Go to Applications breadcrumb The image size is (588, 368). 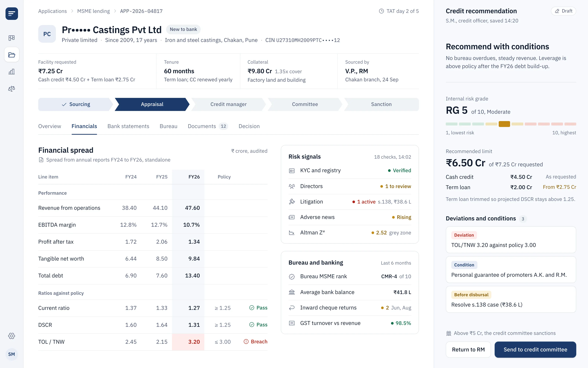coord(53,11)
